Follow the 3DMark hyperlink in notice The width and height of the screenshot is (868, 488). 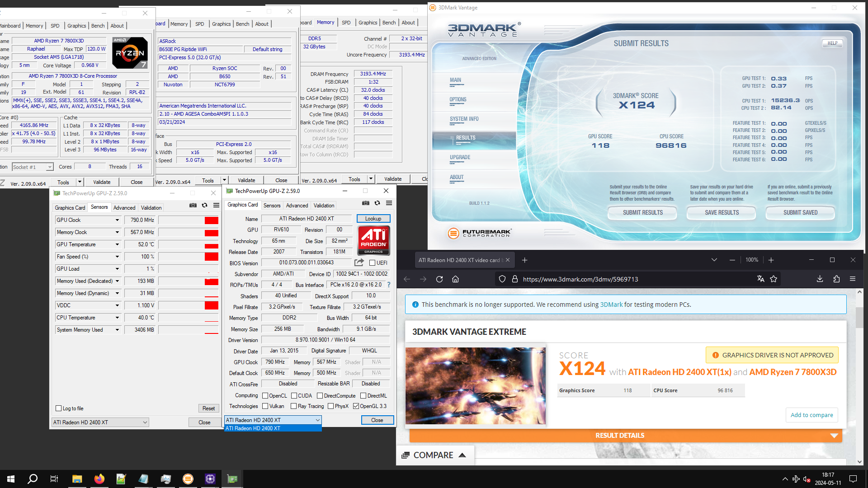(611, 305)
